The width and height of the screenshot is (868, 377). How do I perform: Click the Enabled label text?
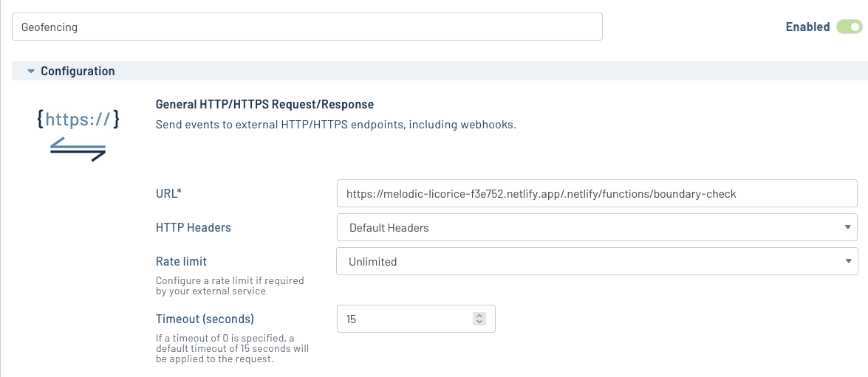pos(807,27)
